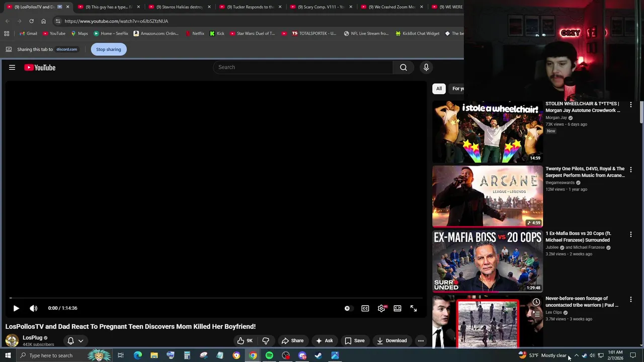This screenshot has height=362, width=644.
Task: Open Arcane performance video thumbnail
Action: coord(488,197)
